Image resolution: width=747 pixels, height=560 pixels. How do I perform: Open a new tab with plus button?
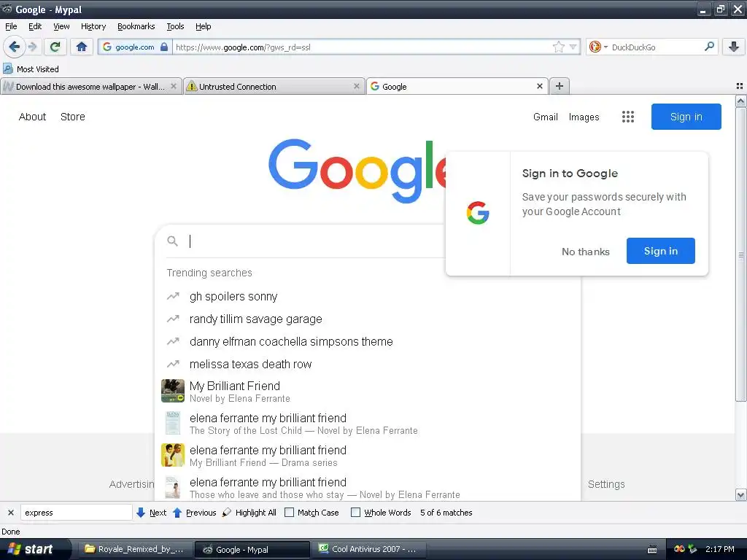coord(560,86)
